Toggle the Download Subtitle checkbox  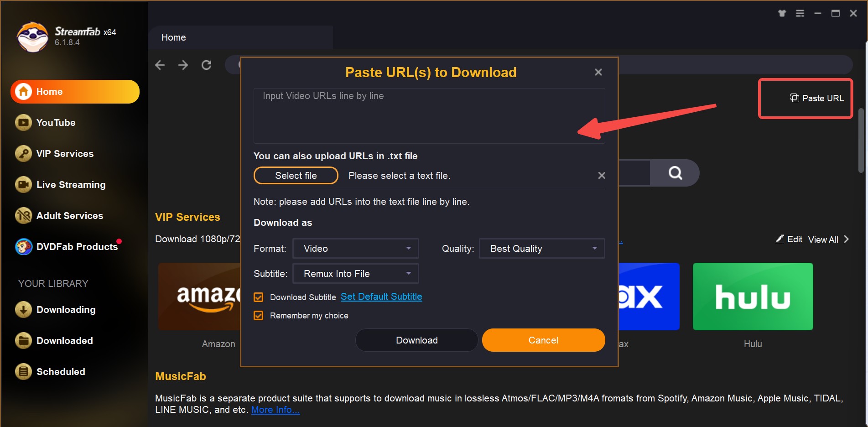tap(259, 297)
